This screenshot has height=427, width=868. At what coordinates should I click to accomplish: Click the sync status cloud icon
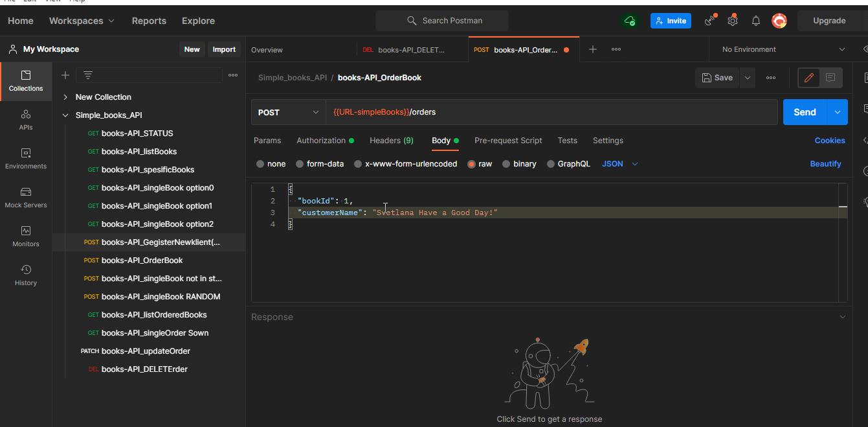[x=630, y=21]
